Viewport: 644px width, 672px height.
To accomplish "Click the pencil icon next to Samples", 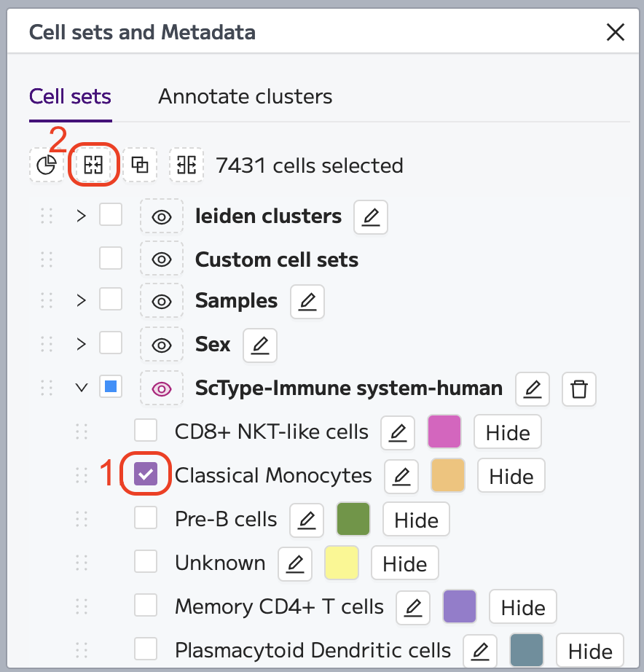I will click(307, 302).
